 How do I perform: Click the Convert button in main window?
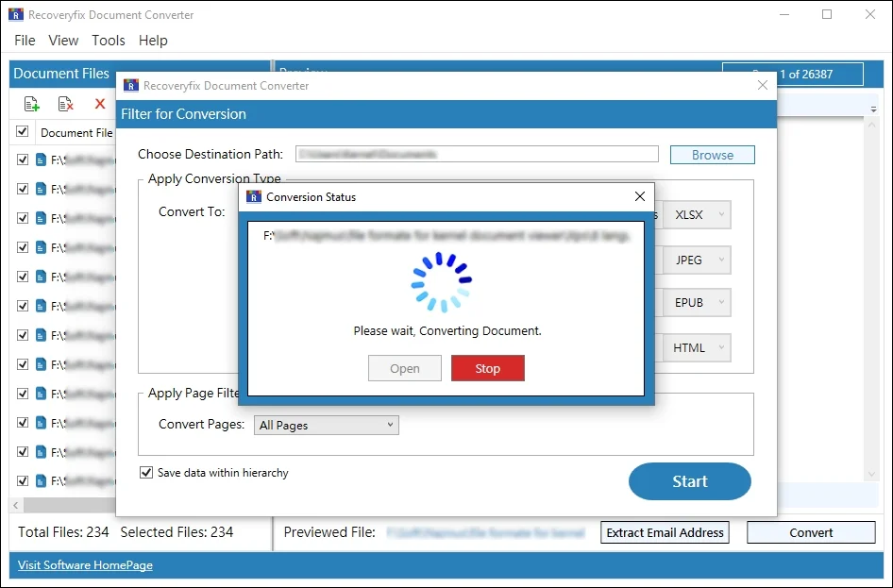click(x=811, y=532)
